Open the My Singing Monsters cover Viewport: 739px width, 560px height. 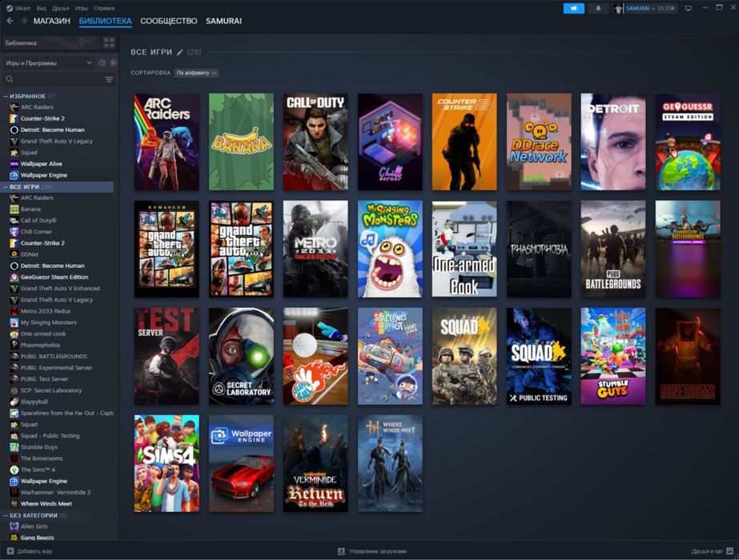(390, 249)
